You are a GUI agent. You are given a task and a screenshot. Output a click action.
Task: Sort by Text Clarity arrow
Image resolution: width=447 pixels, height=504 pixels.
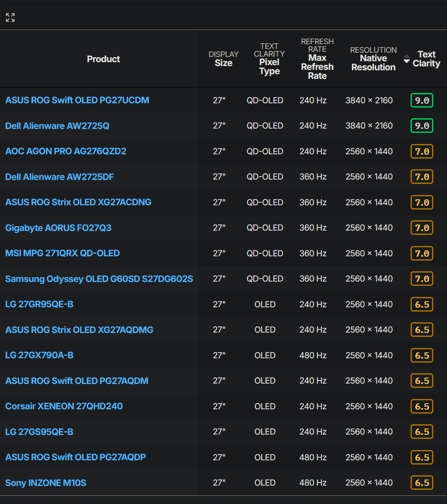click(407, 59)
